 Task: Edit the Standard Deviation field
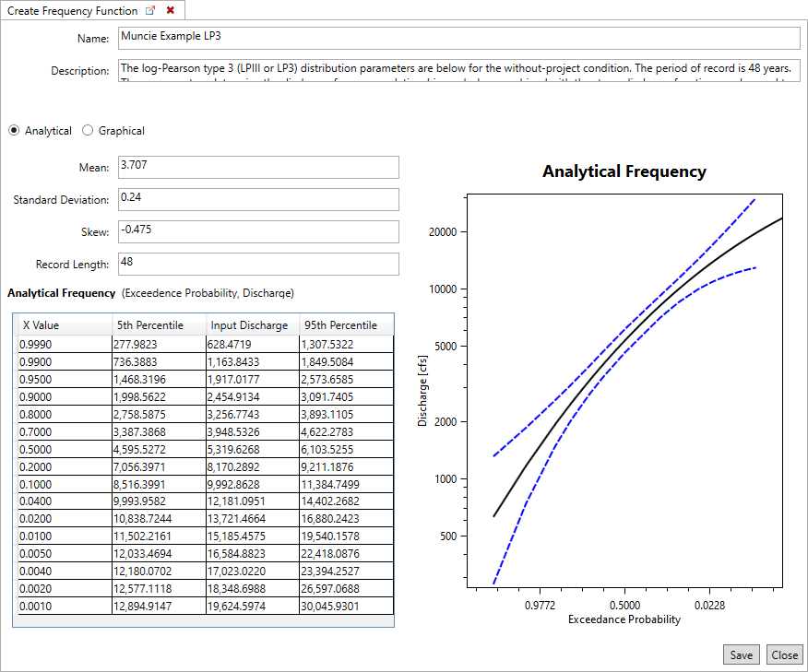(258, 199)
